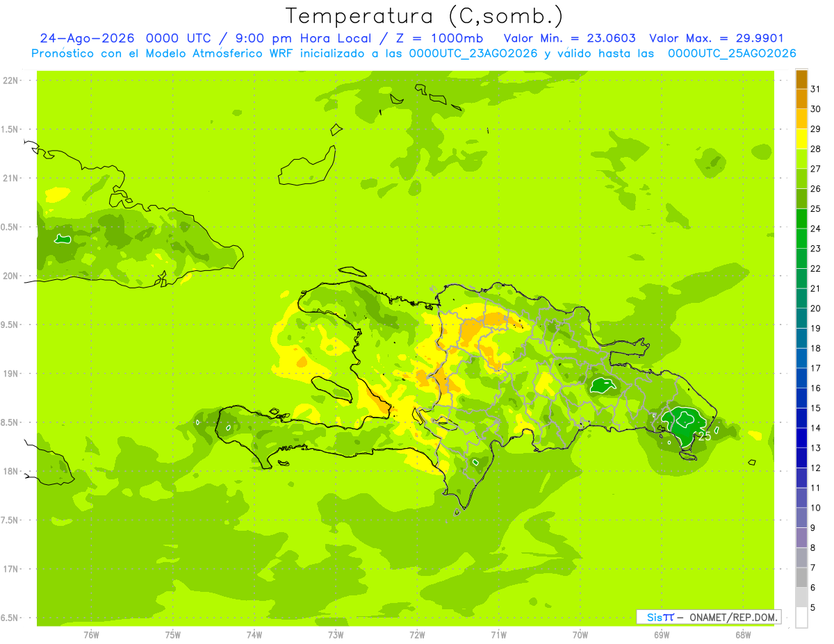Click the '75W' longitude label
The width and height of the screenshot is (834, 644).
[173, 634]
